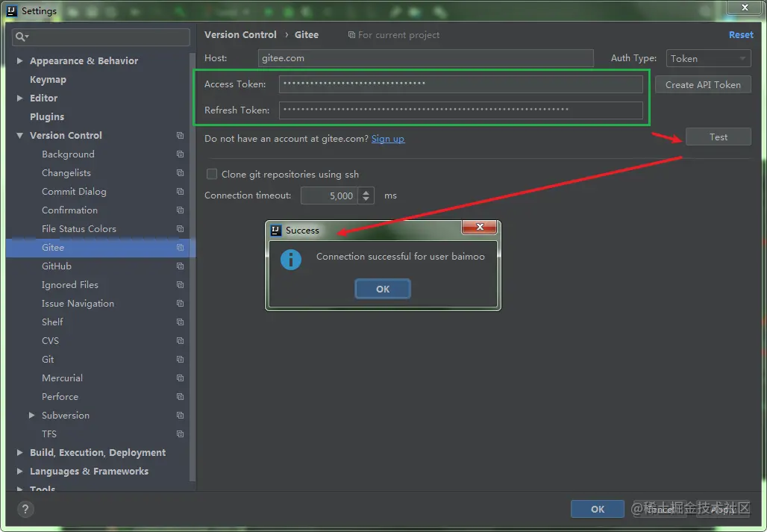Expand Languages & Frameworks section
Viewport: 767px width, 532px height.
coord(19,471)
